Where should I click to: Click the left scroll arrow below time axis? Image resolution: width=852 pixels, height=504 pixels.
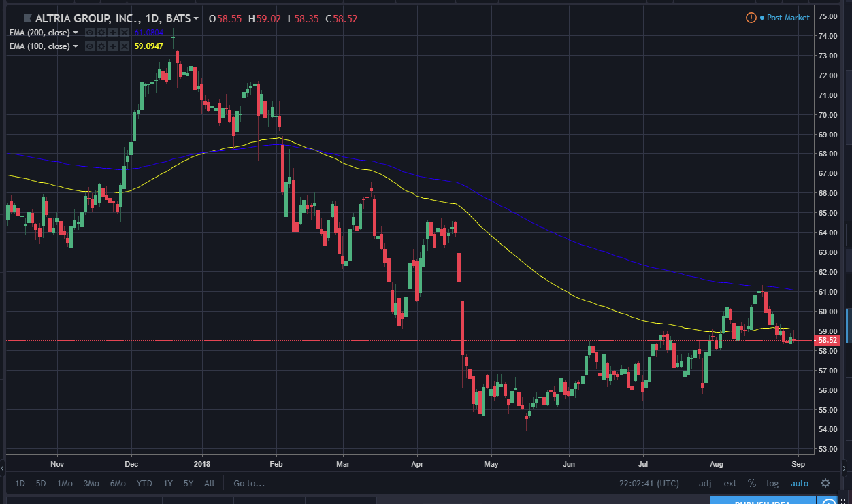(3, 467)
